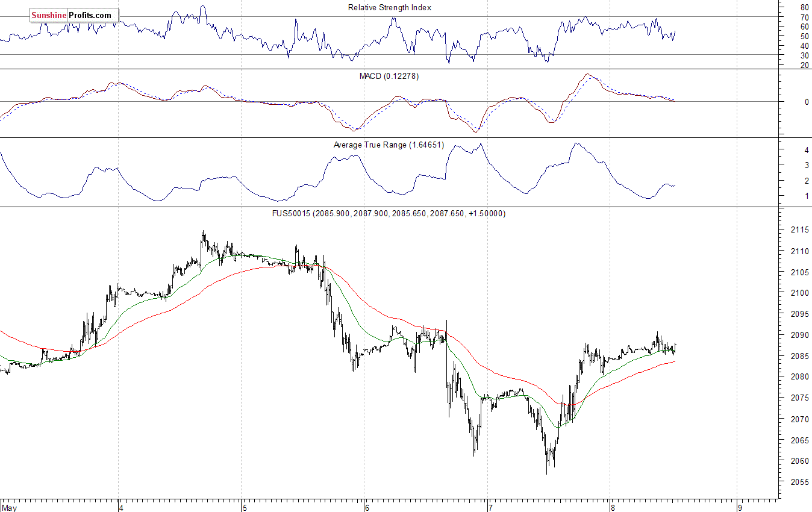
Task: Click the day 7 marker on date axis
Action: click(x=490, y=508)
